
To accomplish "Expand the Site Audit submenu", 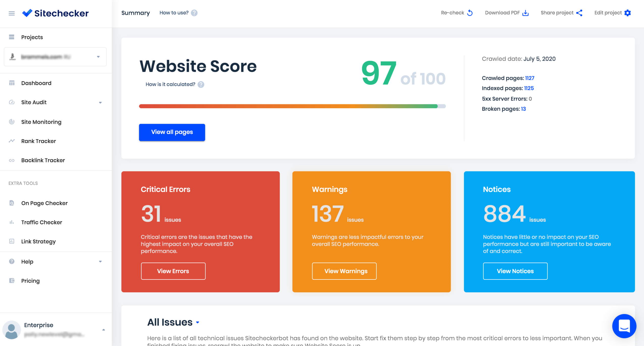I will click(x=100, y=103).
